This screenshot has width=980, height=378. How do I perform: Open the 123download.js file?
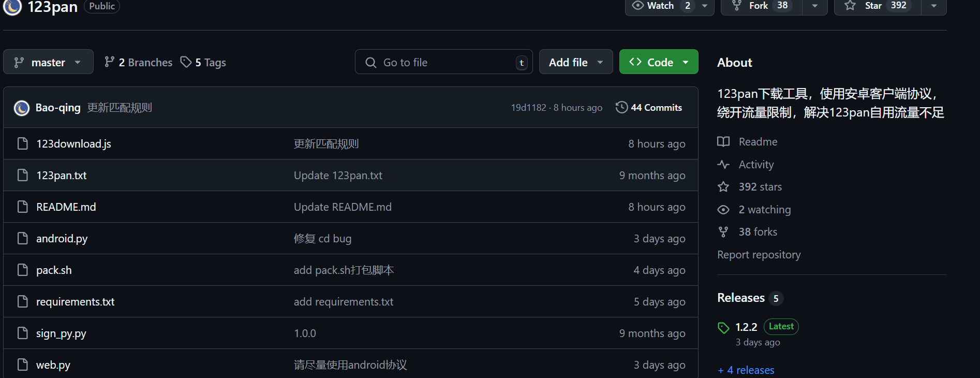click(73, 144)
